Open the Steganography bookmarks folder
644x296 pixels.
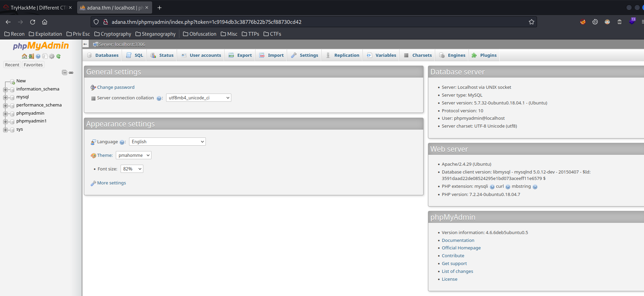tap(156, 34)
